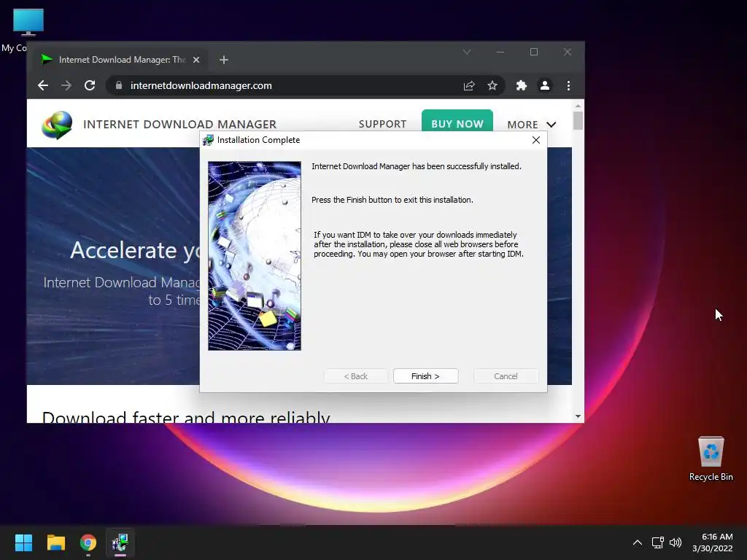Click the page scrollbar up arrow
This screenshot has height=560, width=747.
click(x=578, y=106)
